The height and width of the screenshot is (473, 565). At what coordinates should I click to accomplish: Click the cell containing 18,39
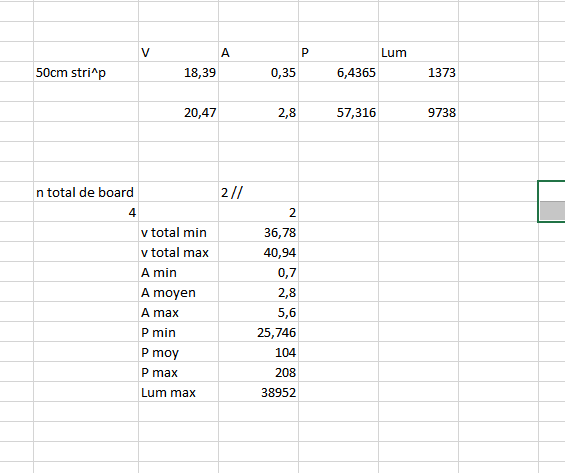(178, 72)
